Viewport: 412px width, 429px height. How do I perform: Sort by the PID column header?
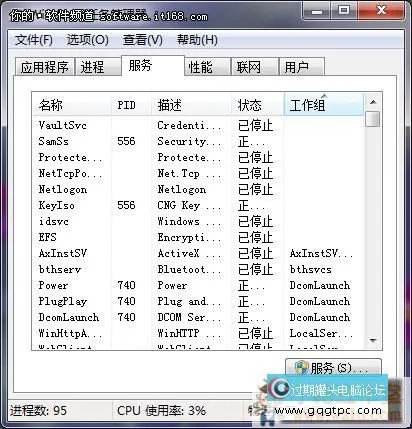(131, 105)
